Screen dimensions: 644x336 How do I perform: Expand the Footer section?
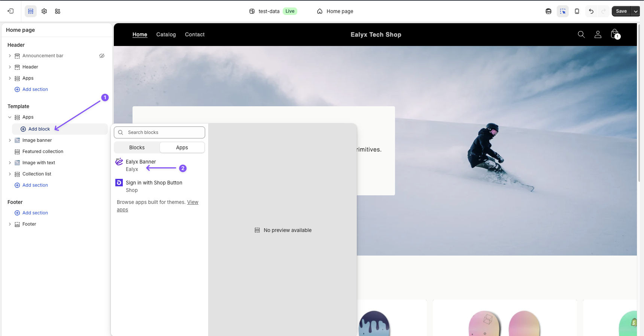tap(10, 224)
